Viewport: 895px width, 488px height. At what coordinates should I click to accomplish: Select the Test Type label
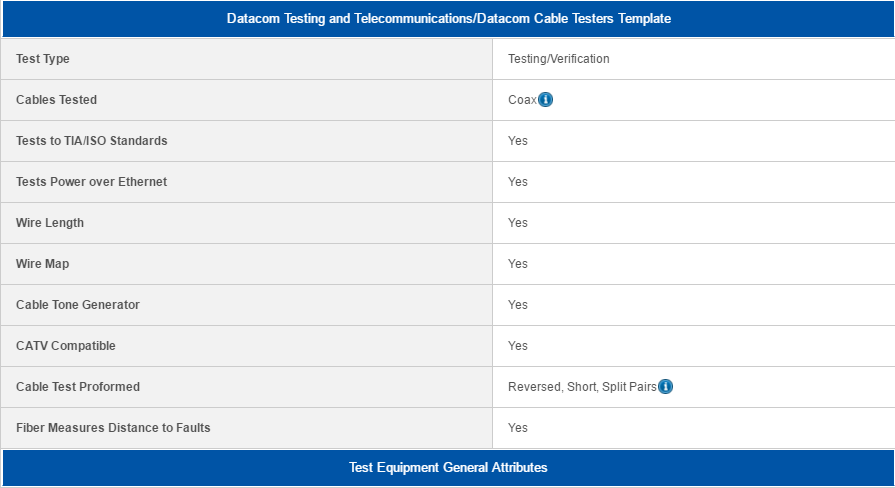(43, 59)
